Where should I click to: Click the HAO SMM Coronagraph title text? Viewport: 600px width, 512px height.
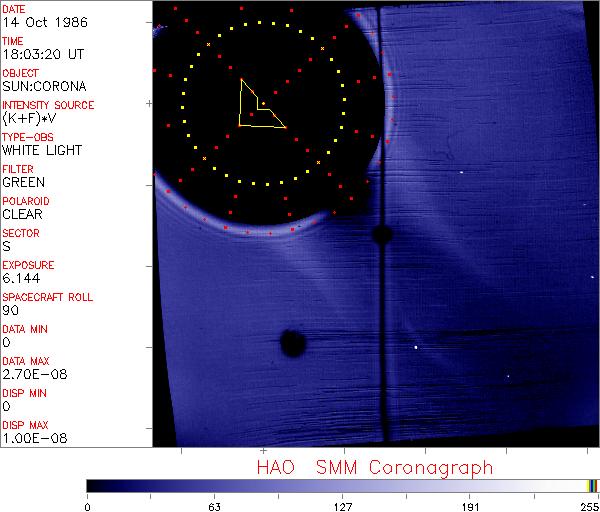click(375, 467)
